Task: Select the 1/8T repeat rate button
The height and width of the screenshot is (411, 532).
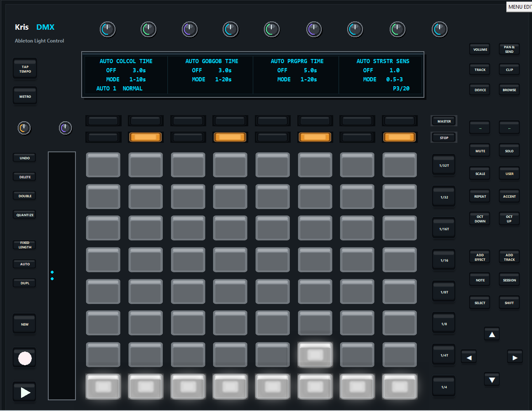Action: coord(444,292)
